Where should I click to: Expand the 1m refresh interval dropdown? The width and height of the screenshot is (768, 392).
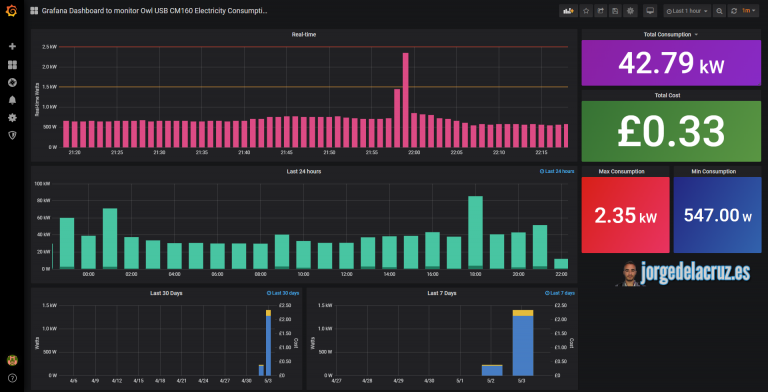tap(749, 11)
